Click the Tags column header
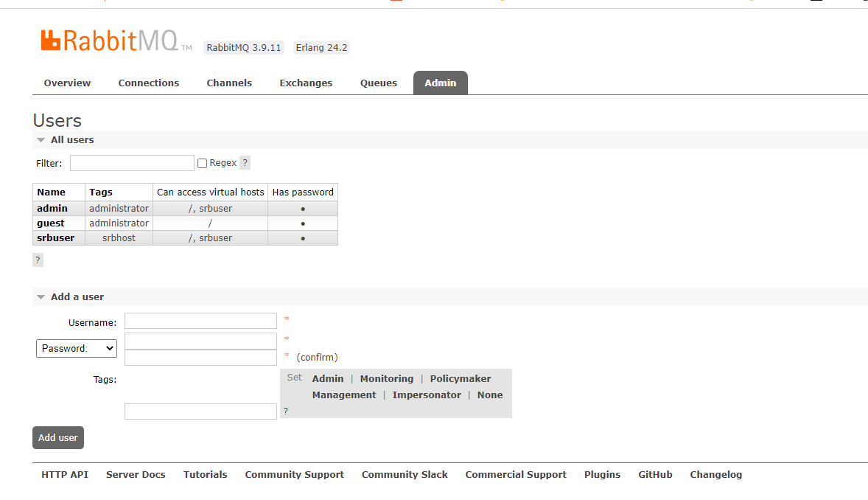Viewport: 868px width, 500px height. pos(119,192)
